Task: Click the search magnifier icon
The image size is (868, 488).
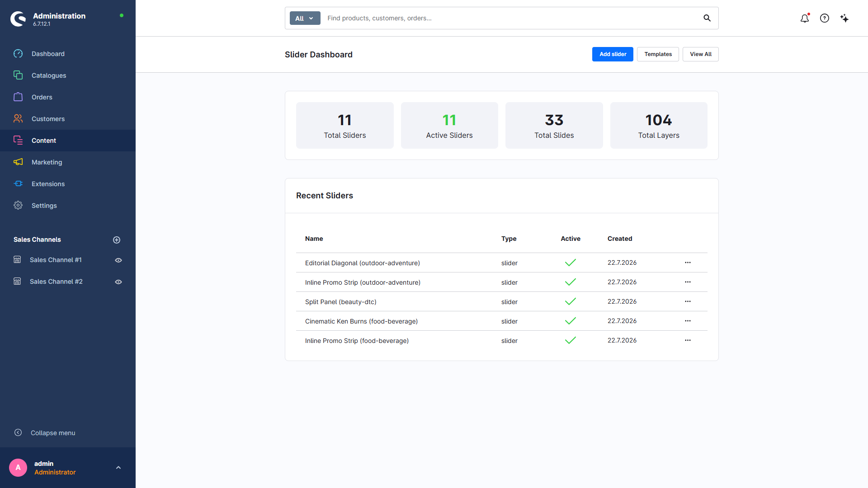Action: tap(707, 18)
